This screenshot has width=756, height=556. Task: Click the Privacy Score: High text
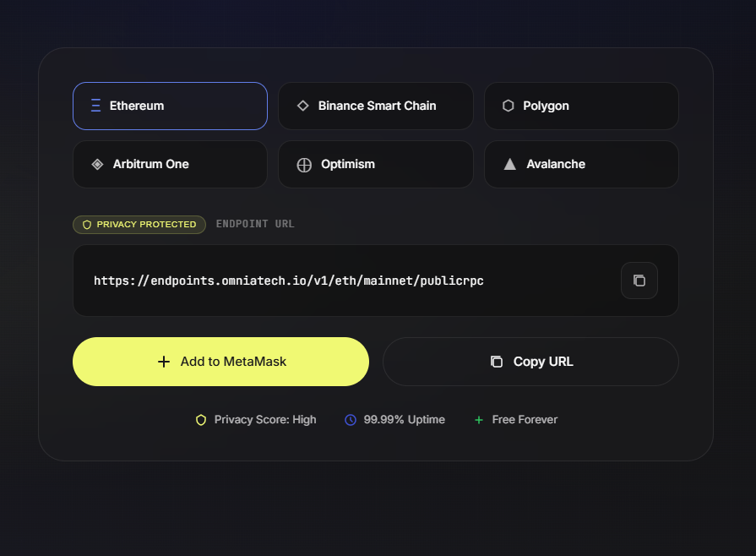pos(265,420)
